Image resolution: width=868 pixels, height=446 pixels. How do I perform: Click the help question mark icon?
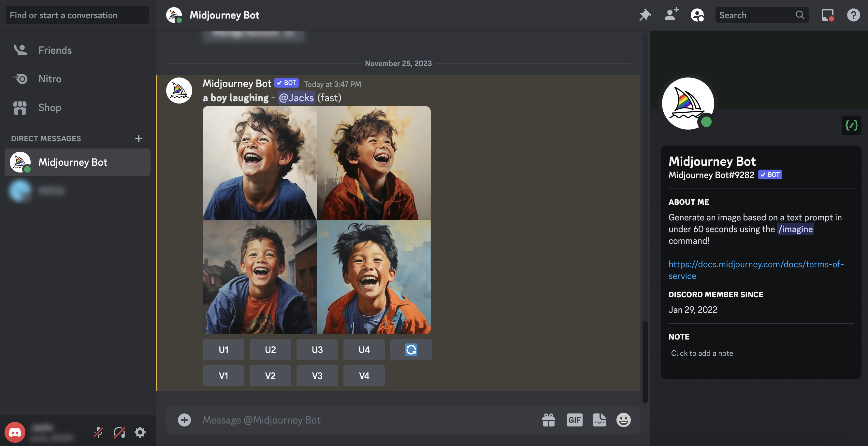(853, 15)
